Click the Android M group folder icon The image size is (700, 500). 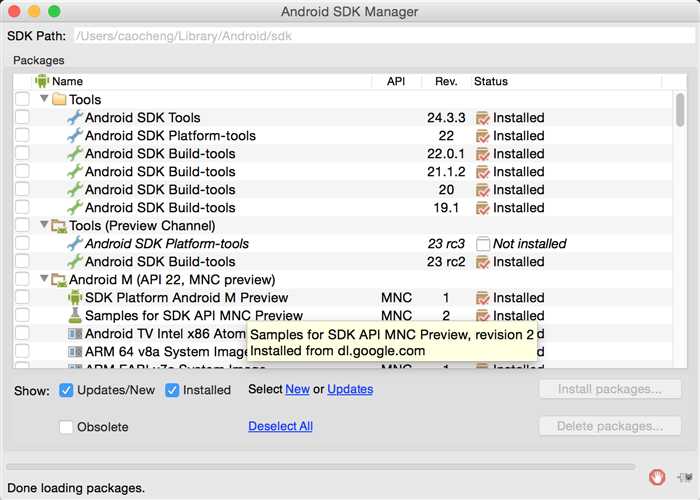click(59, 280)
